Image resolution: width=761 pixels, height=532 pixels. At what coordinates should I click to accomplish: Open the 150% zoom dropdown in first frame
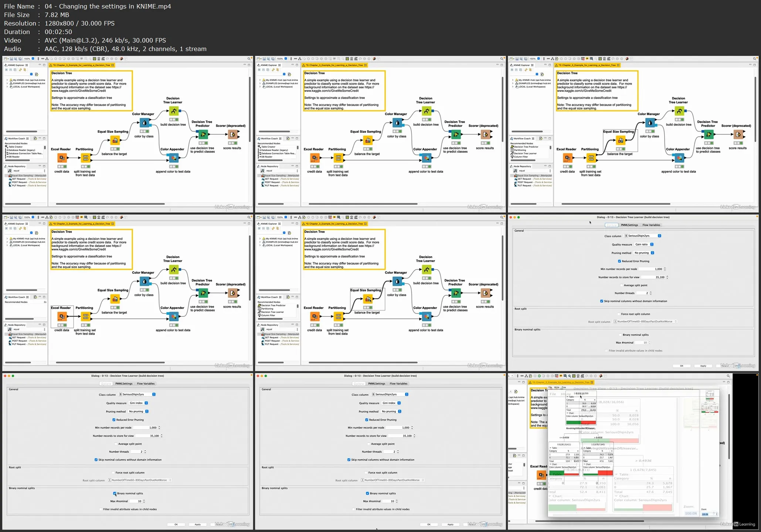coord(33,59)
